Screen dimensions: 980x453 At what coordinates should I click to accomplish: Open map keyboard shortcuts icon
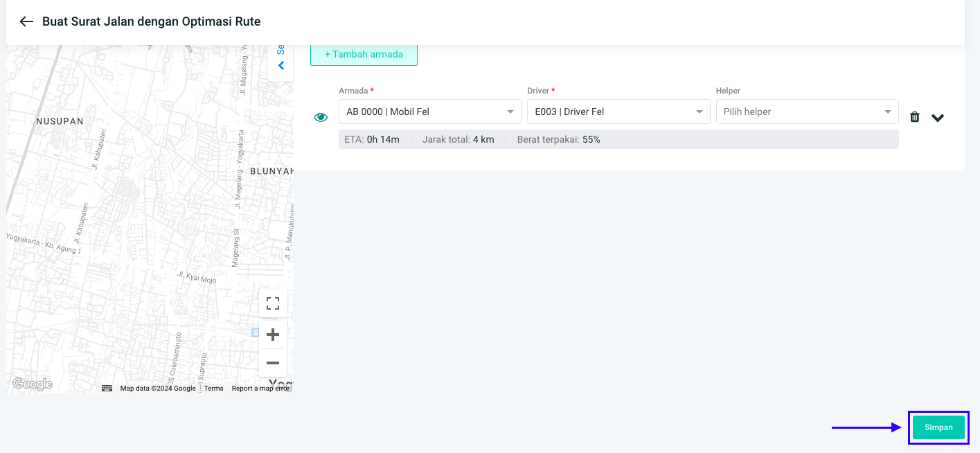pyautogui.click(x=107, y=389)
